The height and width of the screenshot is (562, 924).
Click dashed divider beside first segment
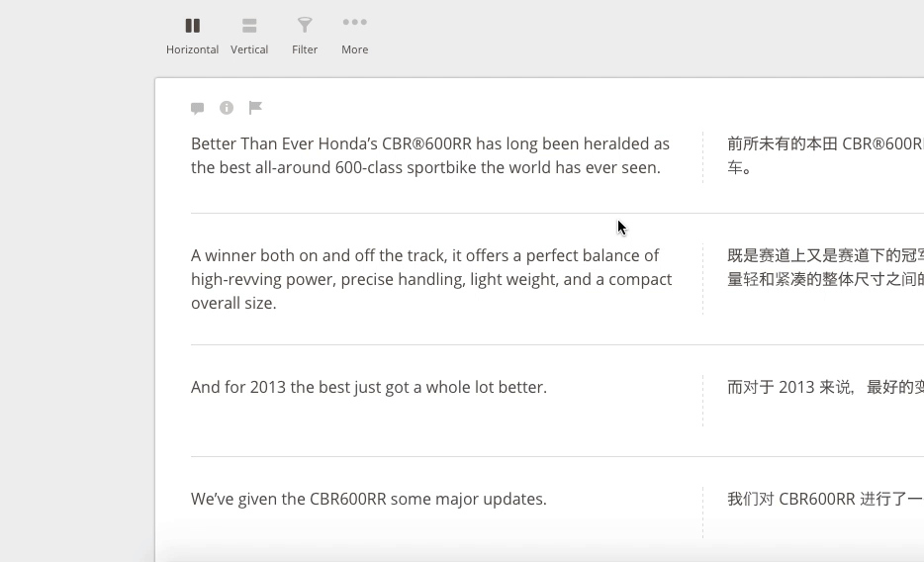coord(702,156)
